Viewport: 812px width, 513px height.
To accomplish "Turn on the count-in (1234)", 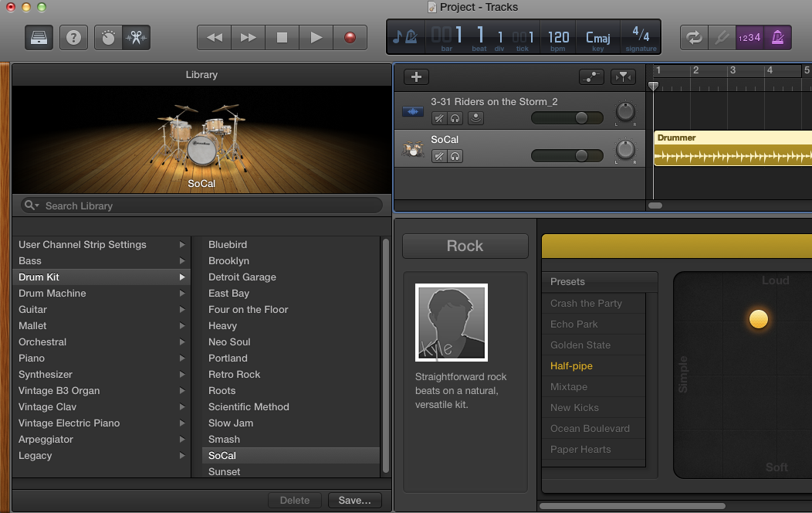I will pos(749,36).
